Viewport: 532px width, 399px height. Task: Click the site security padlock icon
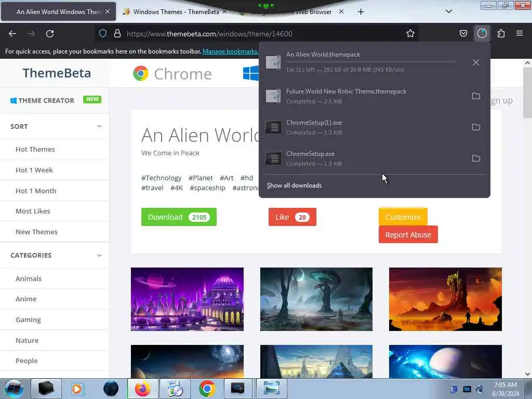(117, 33)
